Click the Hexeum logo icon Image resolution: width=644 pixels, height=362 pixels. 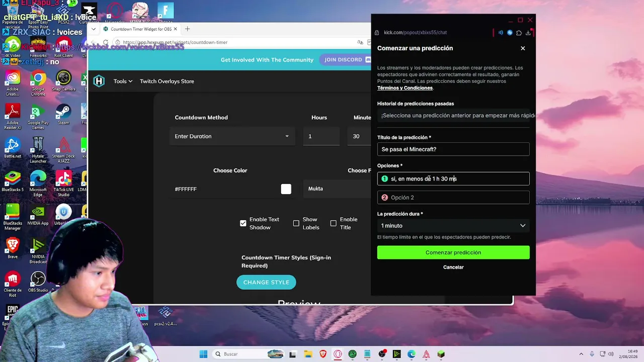tap(99, 81)
